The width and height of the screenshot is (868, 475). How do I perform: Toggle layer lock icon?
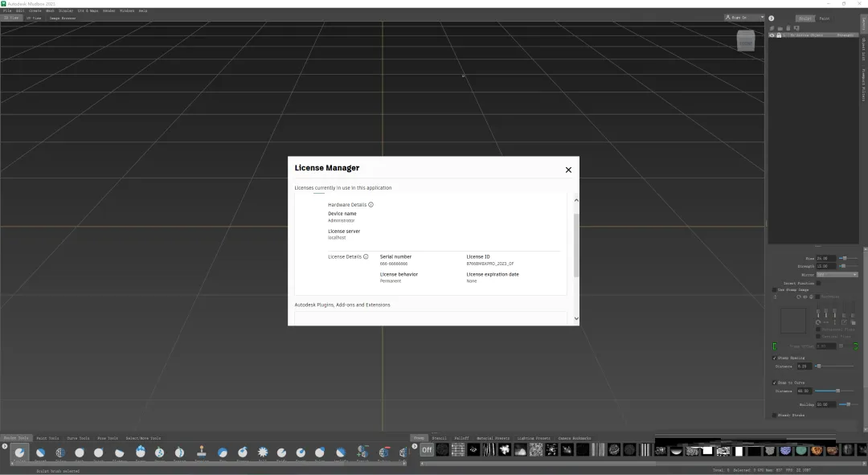tap(779, 35)
